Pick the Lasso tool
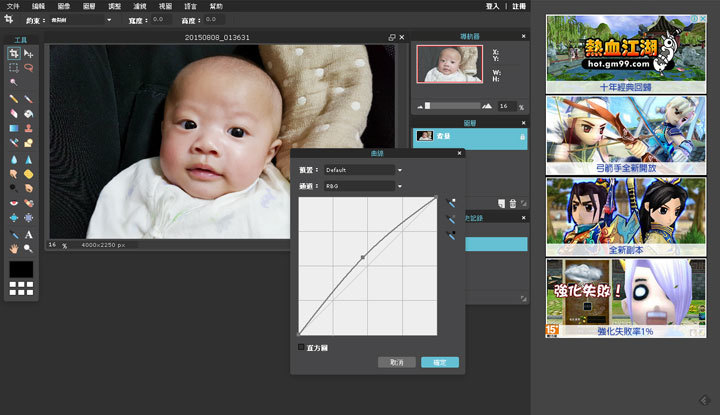The width and height of the screenshot is (720, 415). 29,68
